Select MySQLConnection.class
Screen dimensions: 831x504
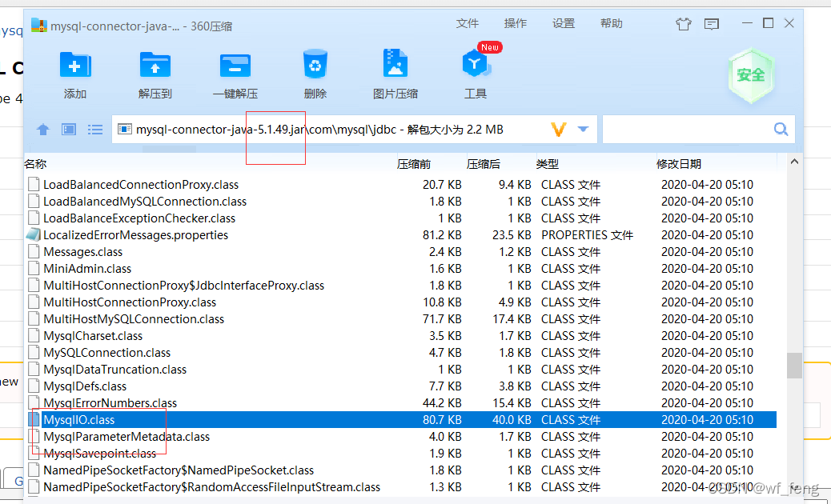107,353
